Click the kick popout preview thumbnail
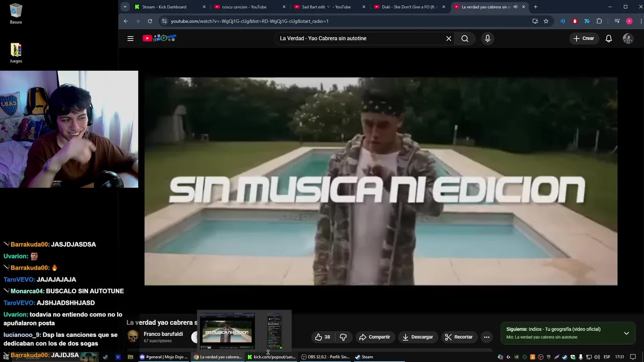 (274, 331)
